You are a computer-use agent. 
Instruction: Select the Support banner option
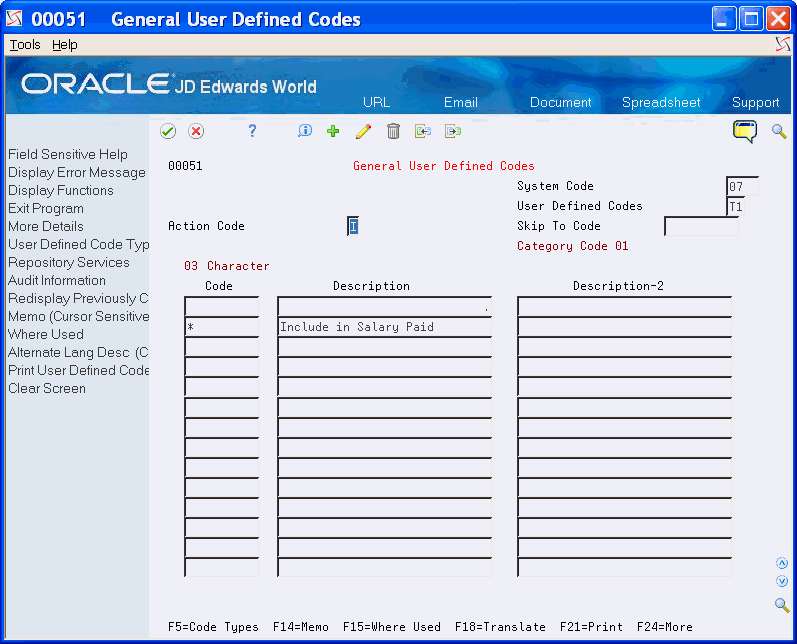755,102
